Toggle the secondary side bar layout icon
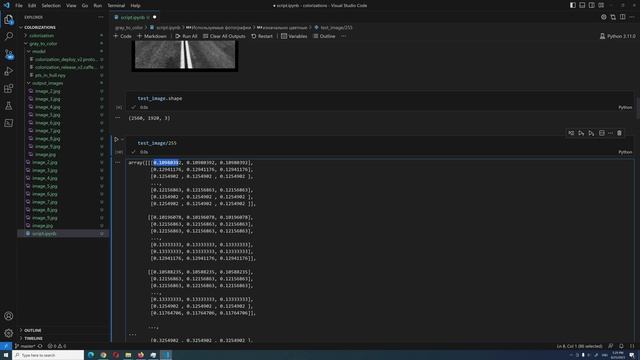640x360 pixels. (x=592, y=5)
